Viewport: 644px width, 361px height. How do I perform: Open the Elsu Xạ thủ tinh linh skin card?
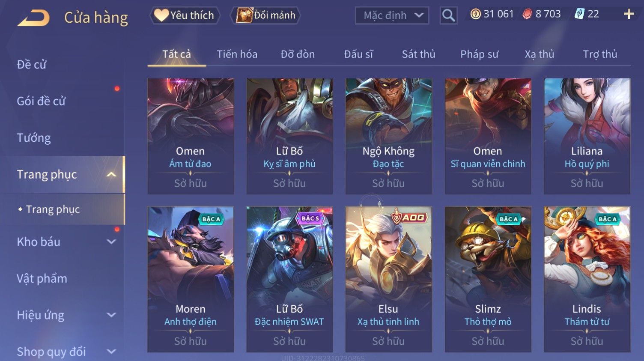[388, 279]
